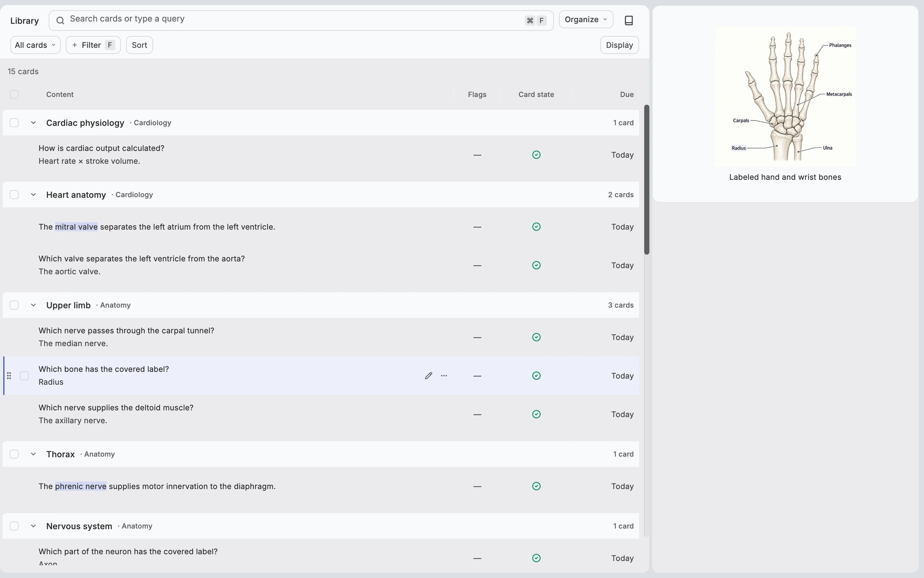Open the median nerve carpal tunnel card

tap(321, 337)
